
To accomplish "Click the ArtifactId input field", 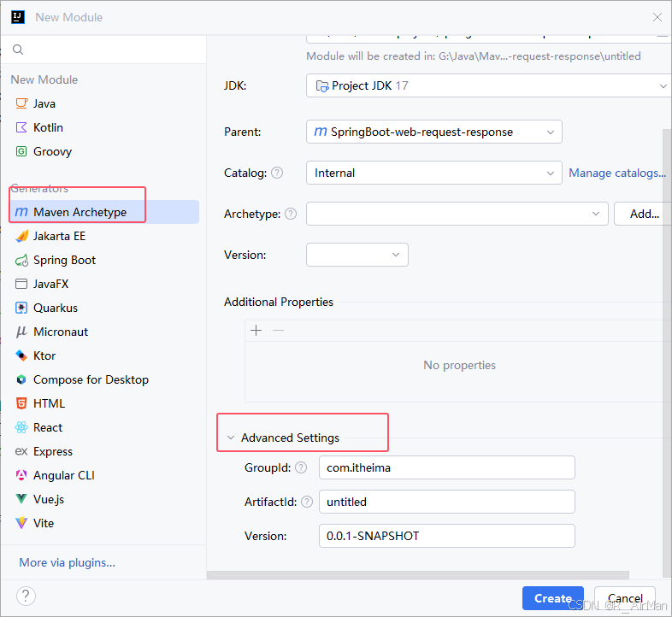I will [x=446, y=502].
